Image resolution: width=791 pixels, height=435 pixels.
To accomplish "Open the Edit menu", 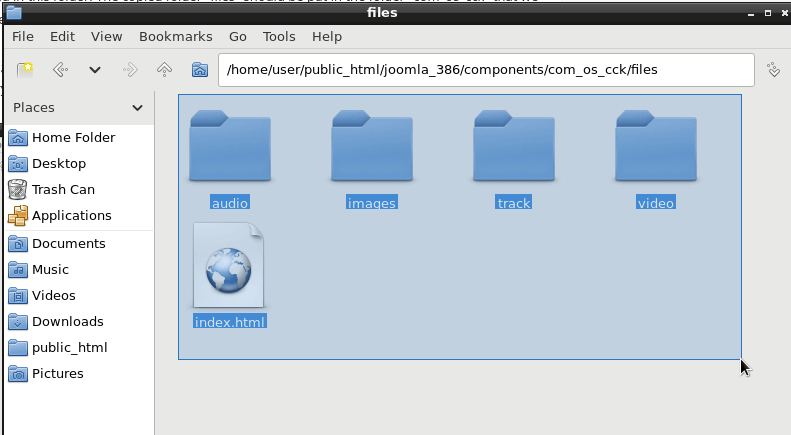I will [62, 37].
